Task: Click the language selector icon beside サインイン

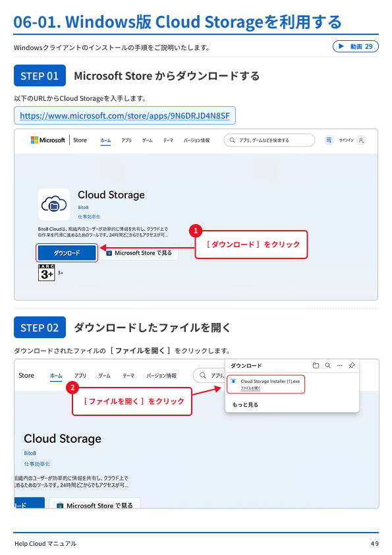Action: tap(329, 140)
